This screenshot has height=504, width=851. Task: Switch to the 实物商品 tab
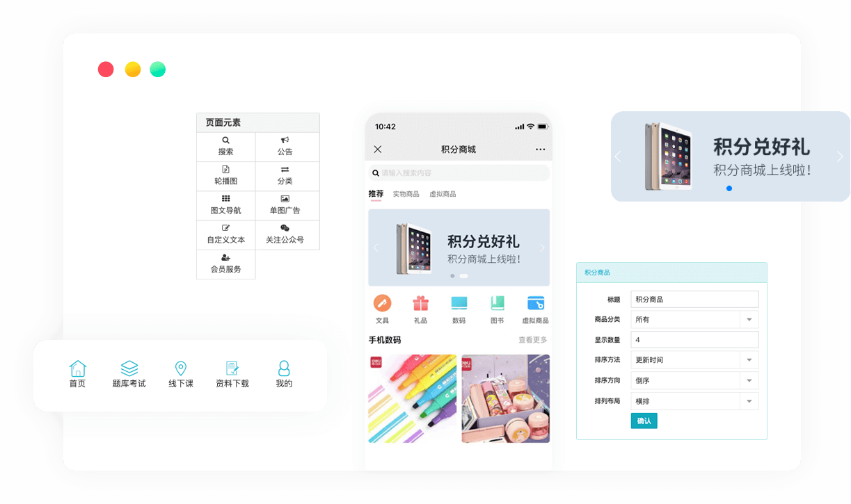pyautogui.click(x=406, y=194)
